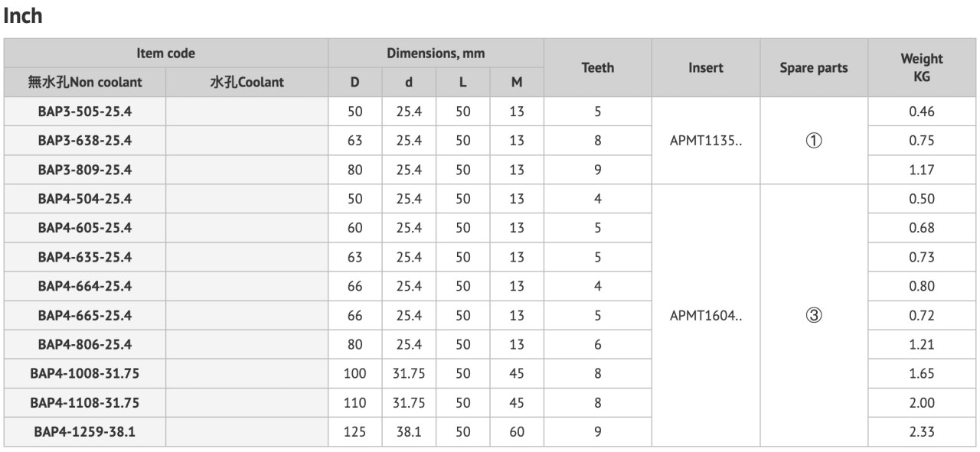Viewport: 980px width, 452px height.
Task: Select item code BAP3-505-25.4
Action: tap(85, 112)
